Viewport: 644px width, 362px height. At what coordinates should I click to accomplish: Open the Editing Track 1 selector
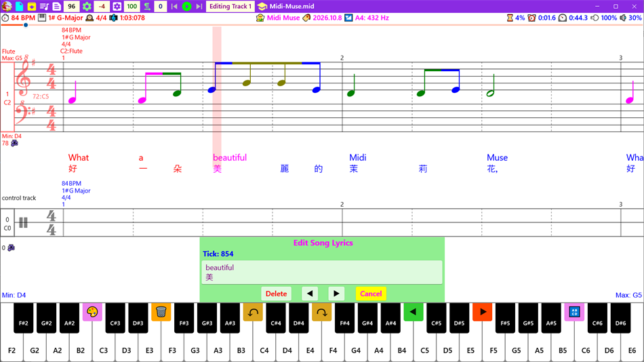[230, 6]
